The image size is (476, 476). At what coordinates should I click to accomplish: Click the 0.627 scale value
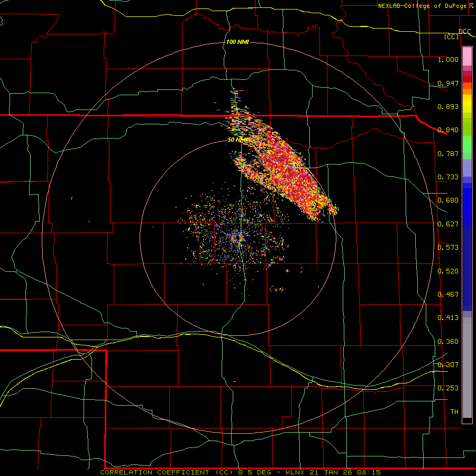(x=448, y=224)
